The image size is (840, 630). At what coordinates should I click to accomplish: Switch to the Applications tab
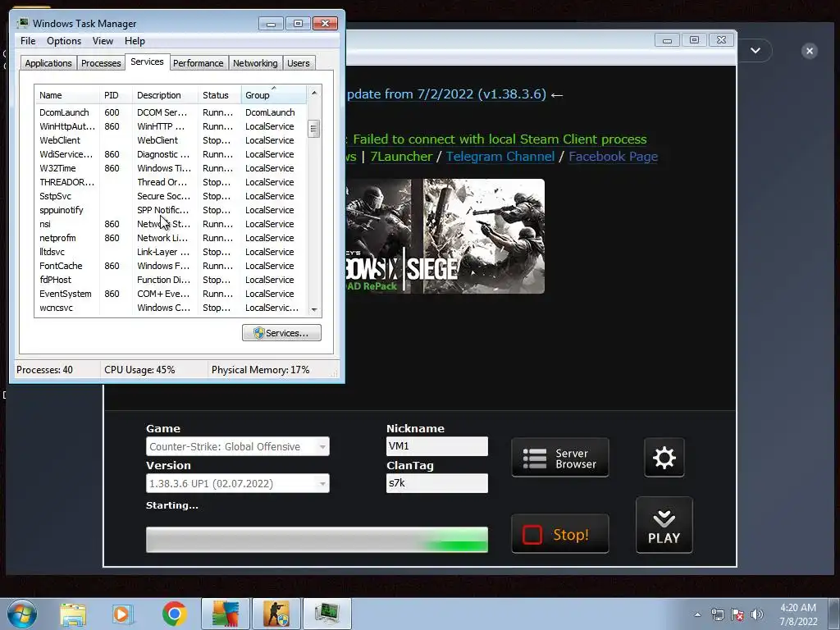[48, 63]
